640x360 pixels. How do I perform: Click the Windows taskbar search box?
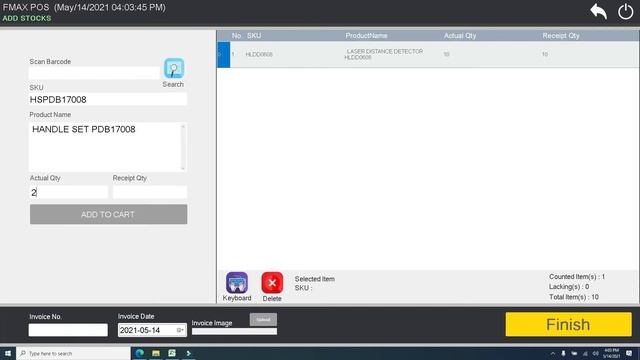[x=73, y=353]
